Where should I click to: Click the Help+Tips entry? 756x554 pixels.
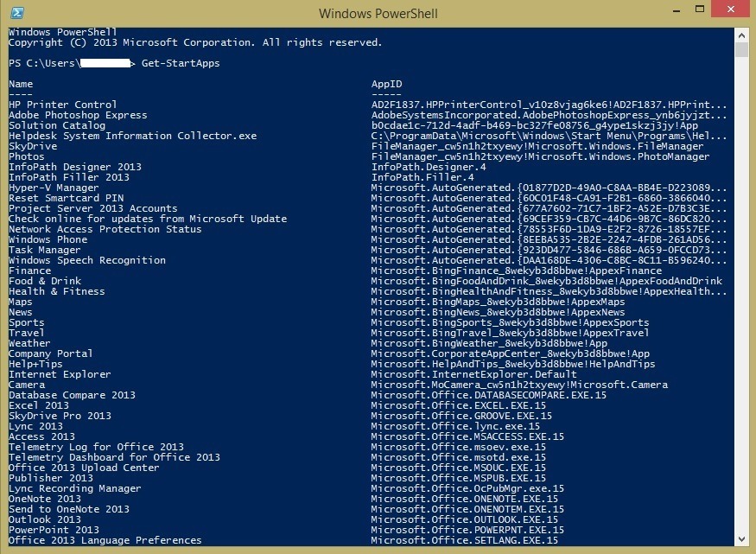(x=35, y=364)
